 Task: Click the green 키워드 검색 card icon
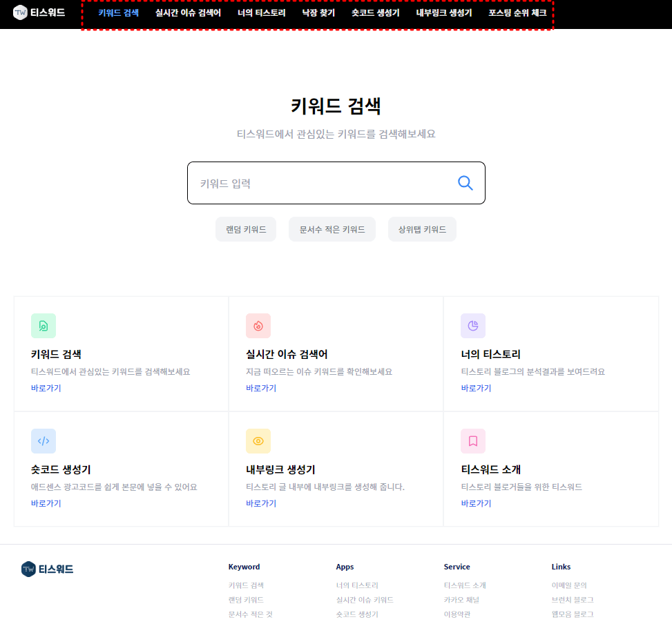[x=44, y=326]
